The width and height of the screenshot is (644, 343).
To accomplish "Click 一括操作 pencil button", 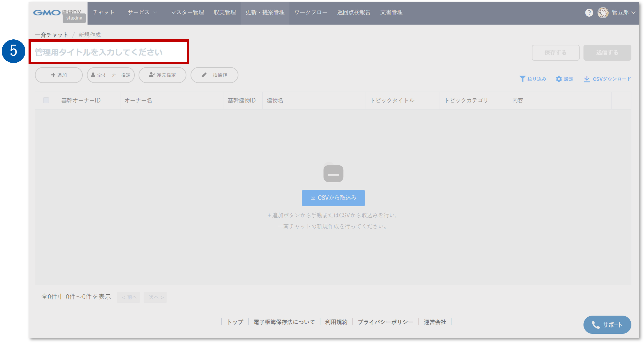I will (214, 75).
